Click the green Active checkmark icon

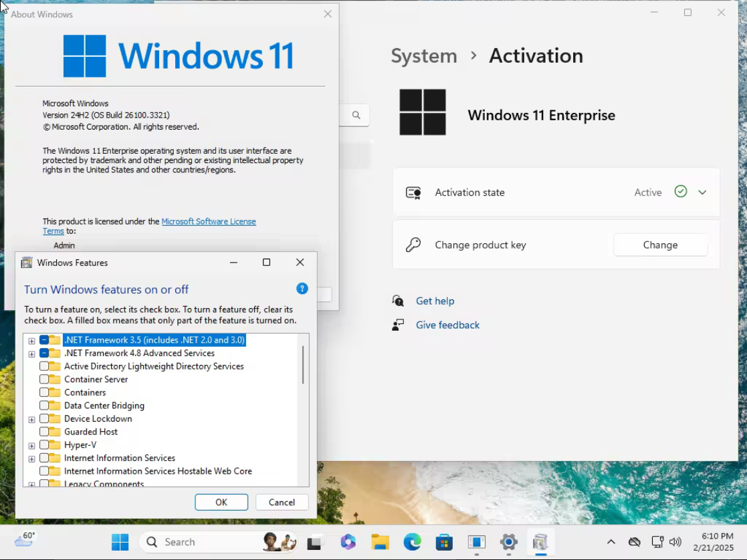point(681,191)
